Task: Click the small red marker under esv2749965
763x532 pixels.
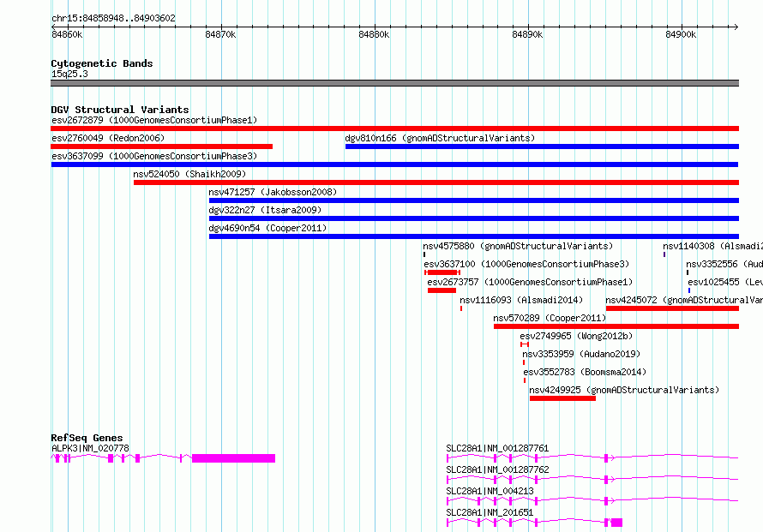Action: (525, 344)
